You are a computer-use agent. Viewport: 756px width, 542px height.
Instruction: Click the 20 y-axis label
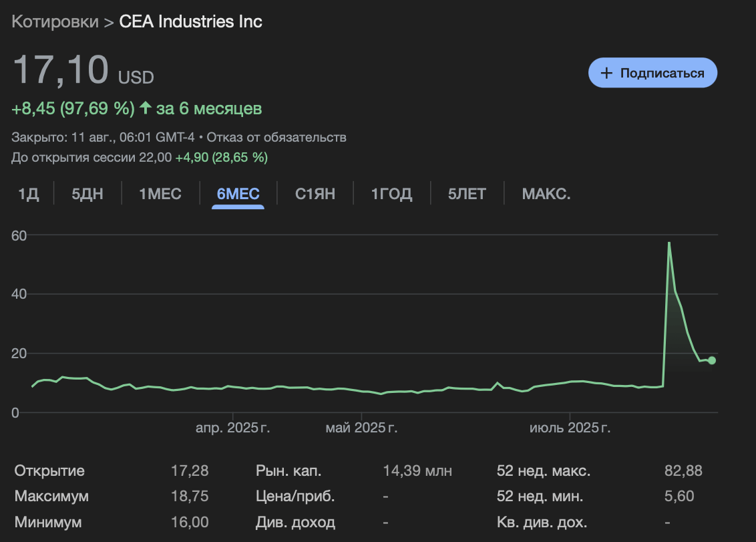[19, 354]
